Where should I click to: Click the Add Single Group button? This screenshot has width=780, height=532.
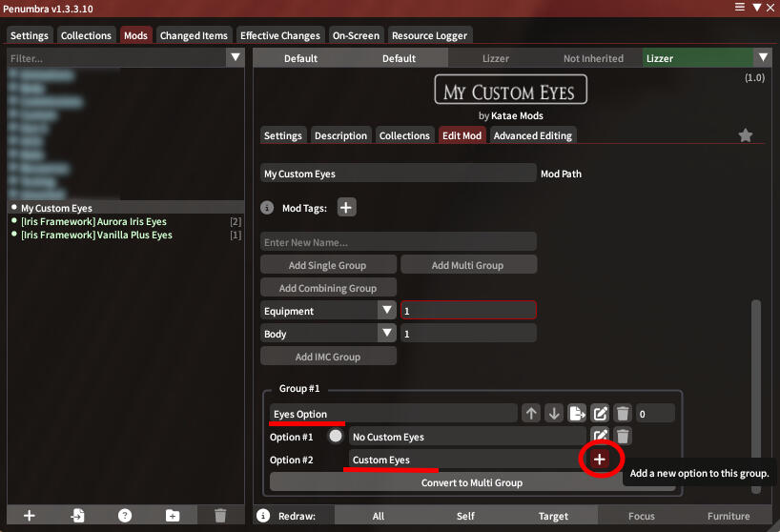pyautogui.click(x=328, y=265)
